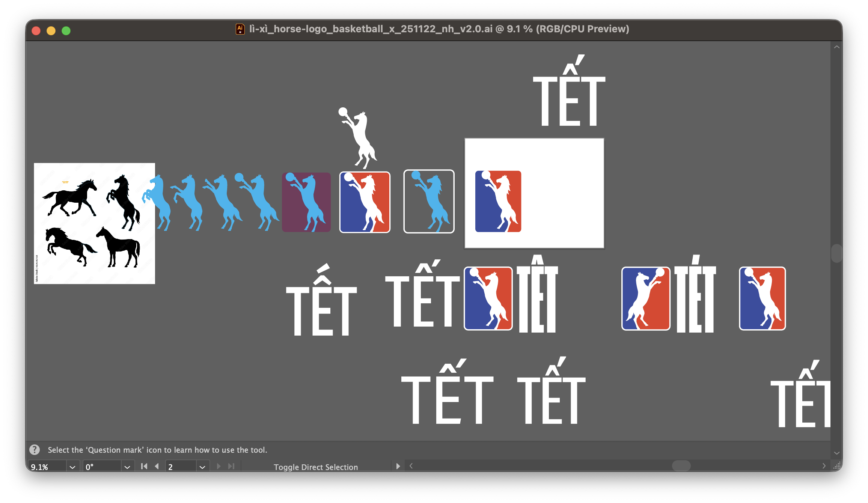Click the vertical scrollbar thumb

click(836, 253)
